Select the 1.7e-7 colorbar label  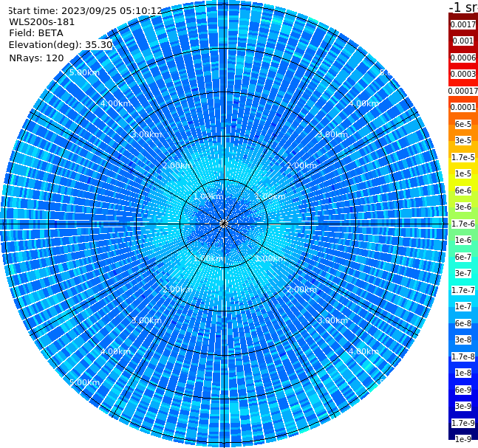tap(463, 290)
